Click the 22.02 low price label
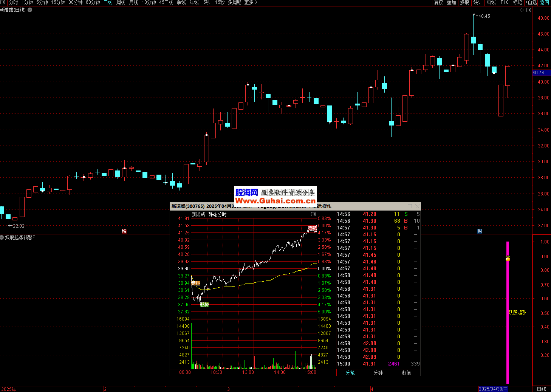The image size is (551, 392). (x=19, y=226)
